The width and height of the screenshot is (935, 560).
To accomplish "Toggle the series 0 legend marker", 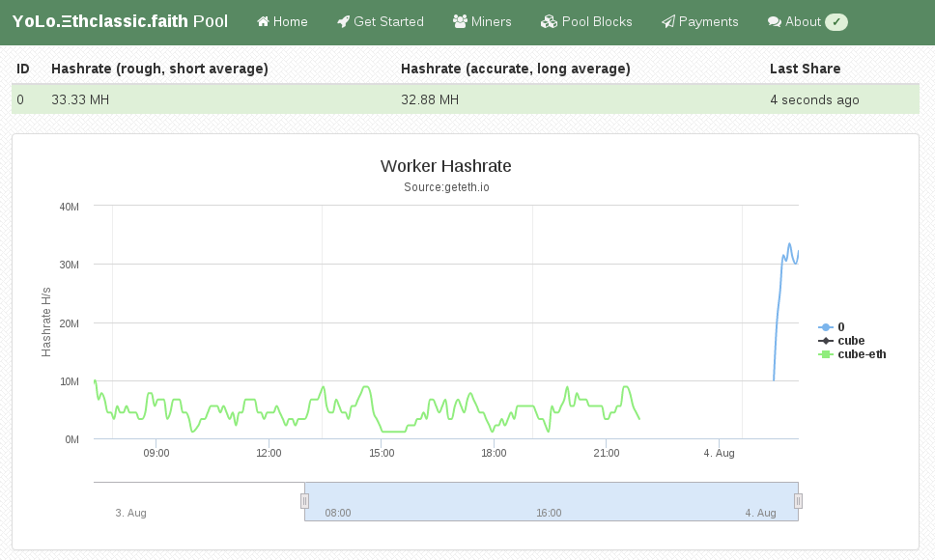I will tap(825, 327).
